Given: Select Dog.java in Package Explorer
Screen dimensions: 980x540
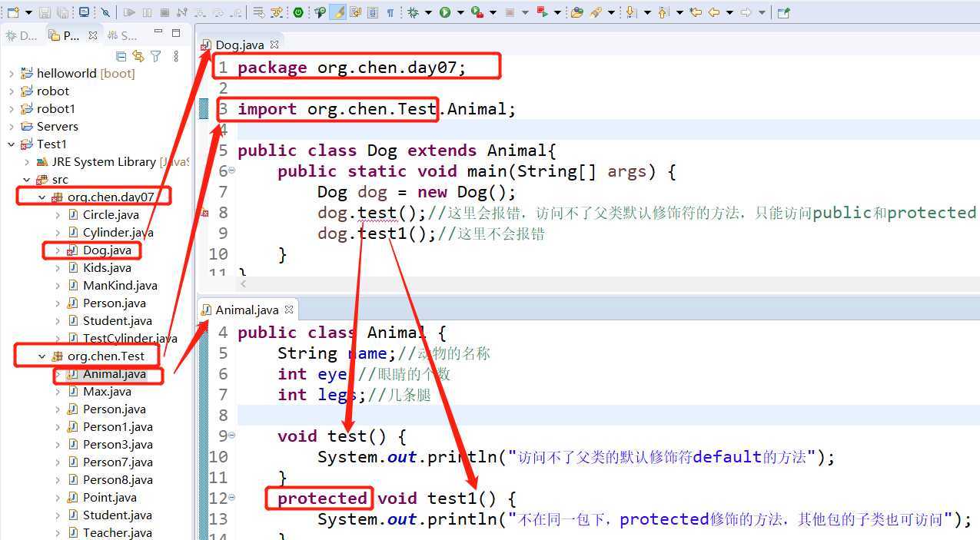Looking at the screenshot, I should point(107,250).
